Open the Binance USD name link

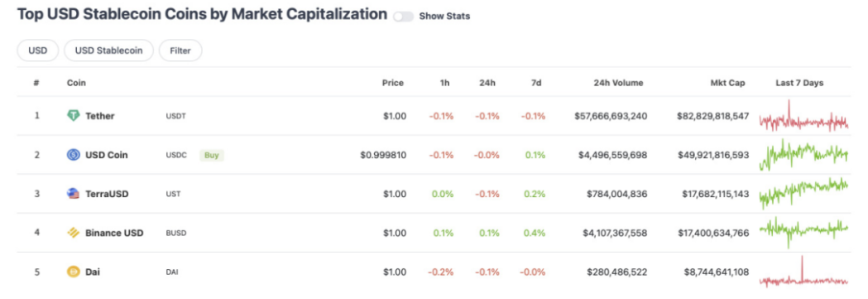click(114, 233)
